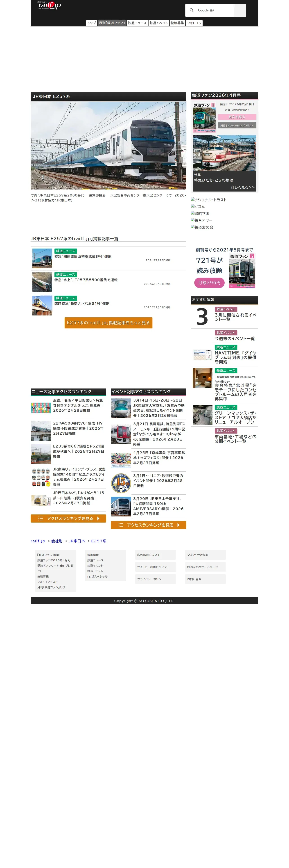This screenshot has height=868, width=289.
Task: Click the 月額396円 pink button
Action: [209, 283]
